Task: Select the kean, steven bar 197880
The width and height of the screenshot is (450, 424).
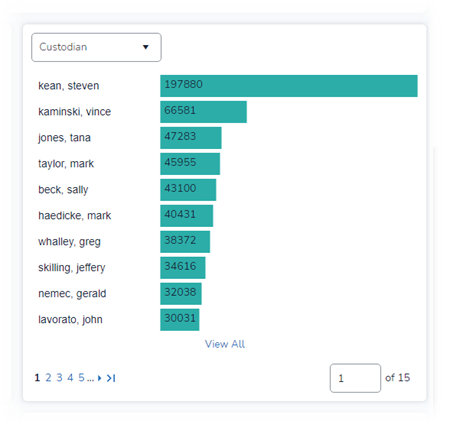Action: tap(289, 86)
